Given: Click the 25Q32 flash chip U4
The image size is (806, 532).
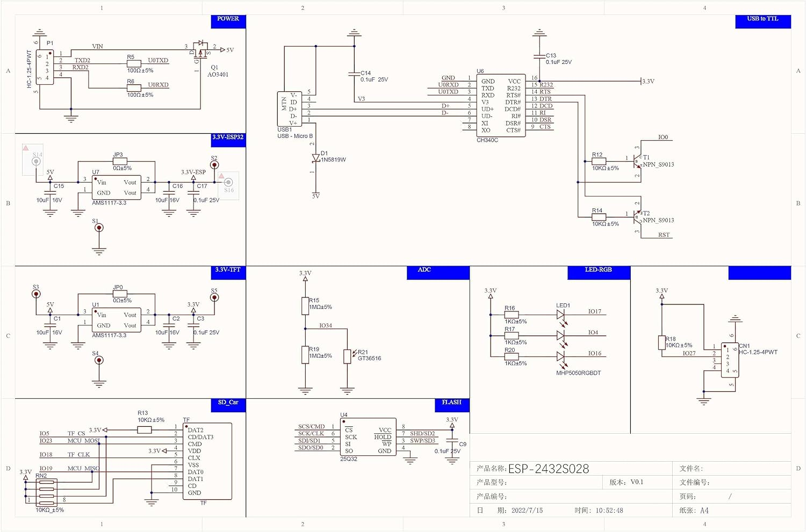Looking at the screenshot, I should pyautogui.click(x=368, y=438).
